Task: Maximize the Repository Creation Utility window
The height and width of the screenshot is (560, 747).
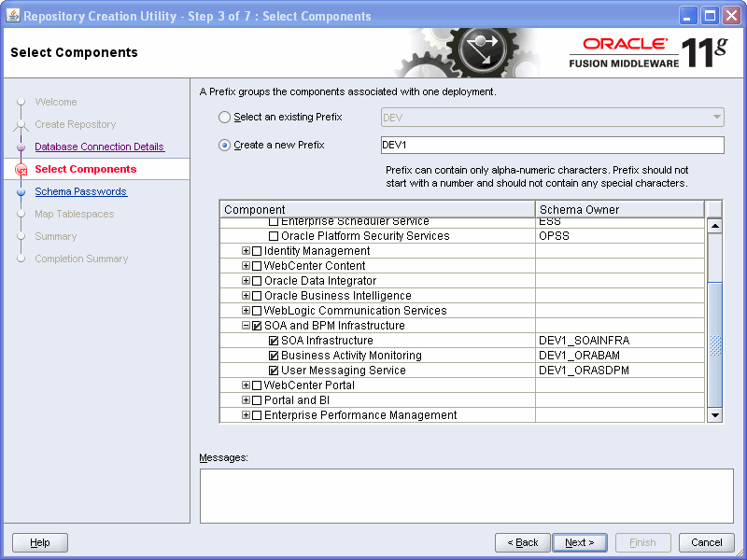Action: (710, 16)
